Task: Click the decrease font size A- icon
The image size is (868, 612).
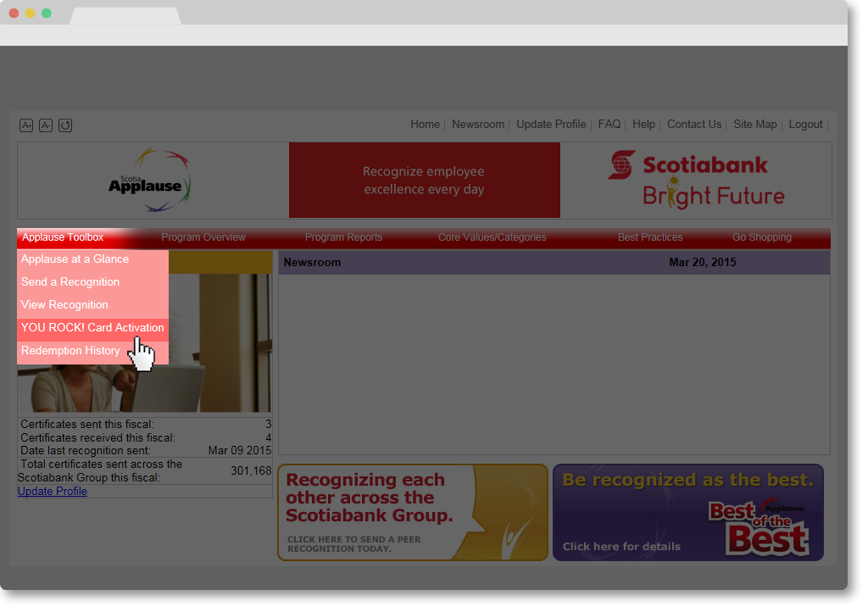Action: [x=46, y=125]
